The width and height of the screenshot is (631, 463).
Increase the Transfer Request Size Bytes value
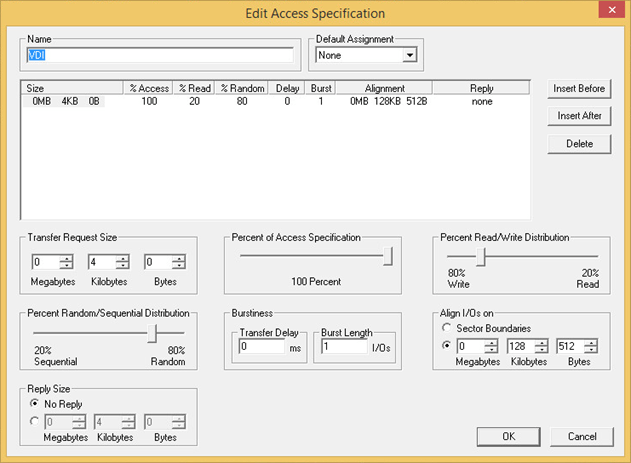pyautogui.click(x=178, y=258)
